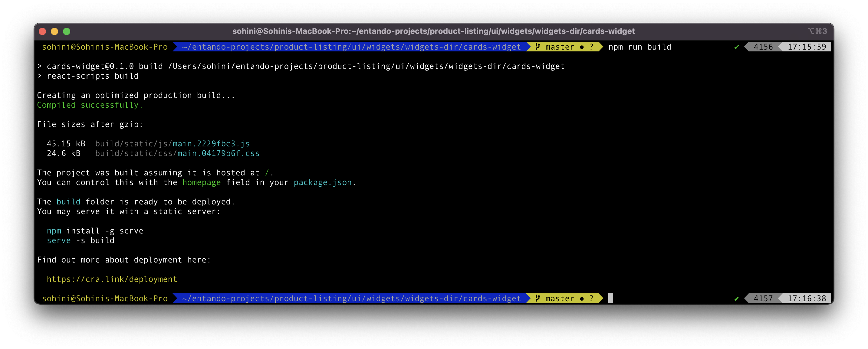Click the red close window button

pyautogui.click(x=42, y=31)
